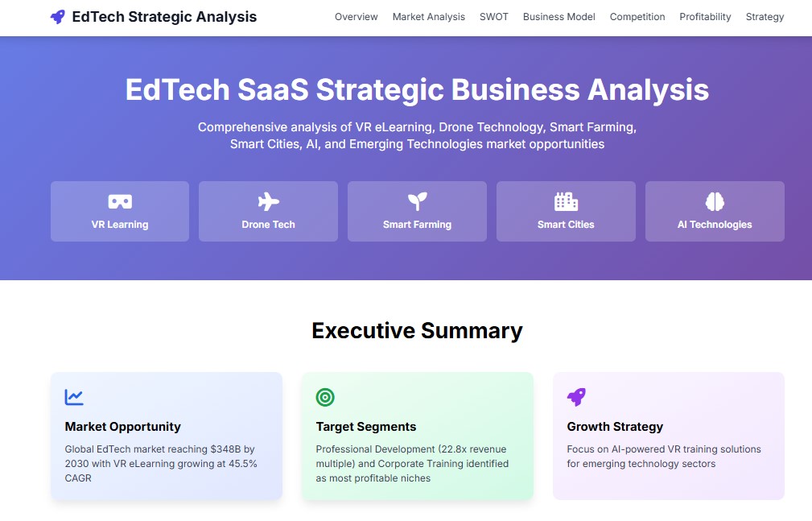
Task: Click the EdTech Strategic Analysis site title
Action: tap(164, 17)
